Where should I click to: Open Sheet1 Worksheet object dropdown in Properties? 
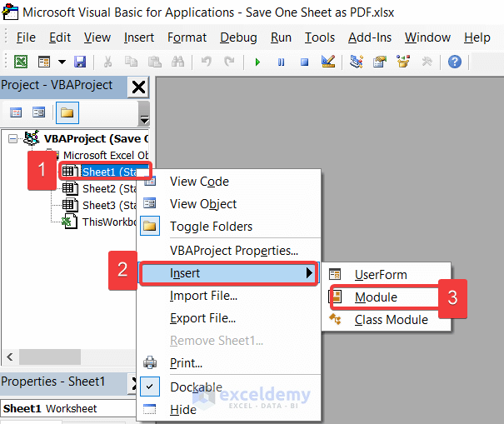[67, 408]
